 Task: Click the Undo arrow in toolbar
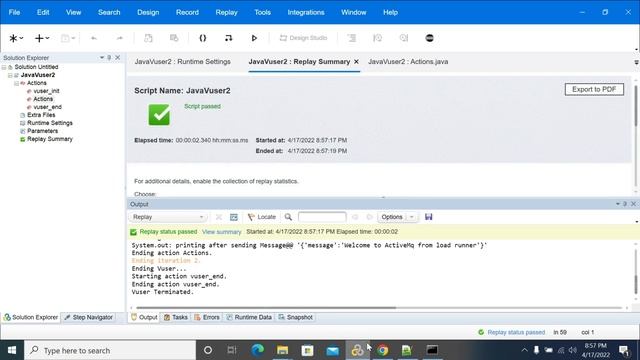point(94,38)
